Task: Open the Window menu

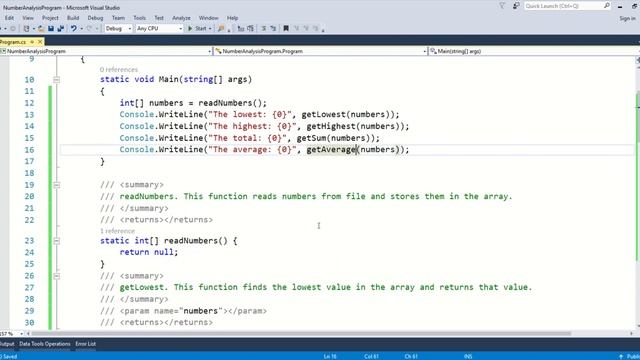Action: pos(208,18)
